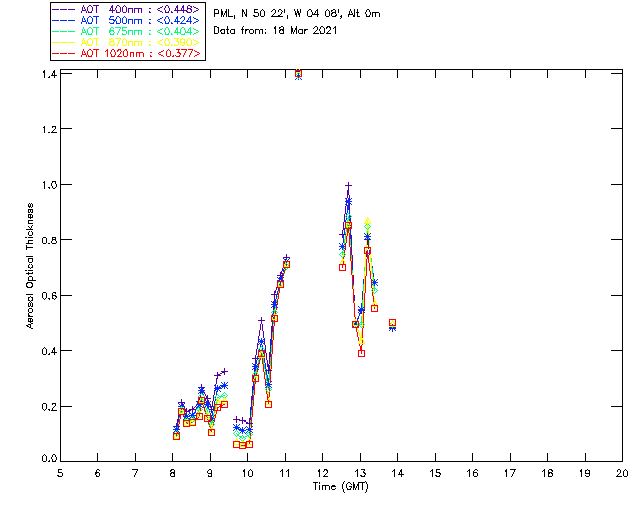
Task: Click legend entry AOT 1020nm <0.377>
Action: (126, 53)
